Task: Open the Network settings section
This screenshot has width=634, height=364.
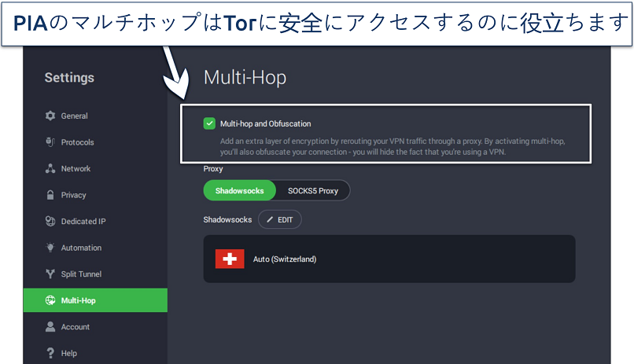Action: 76,169
